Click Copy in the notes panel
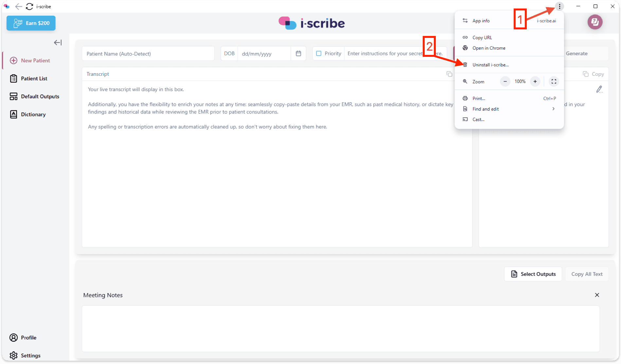Viewport: 621px width, 364px height. point(593,74)
